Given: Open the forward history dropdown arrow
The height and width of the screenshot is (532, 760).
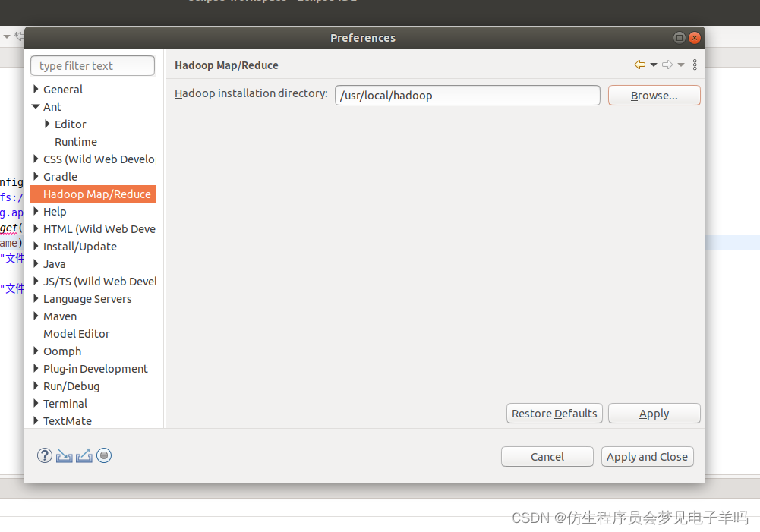Looking at the screenshot, I should point(681,65).
